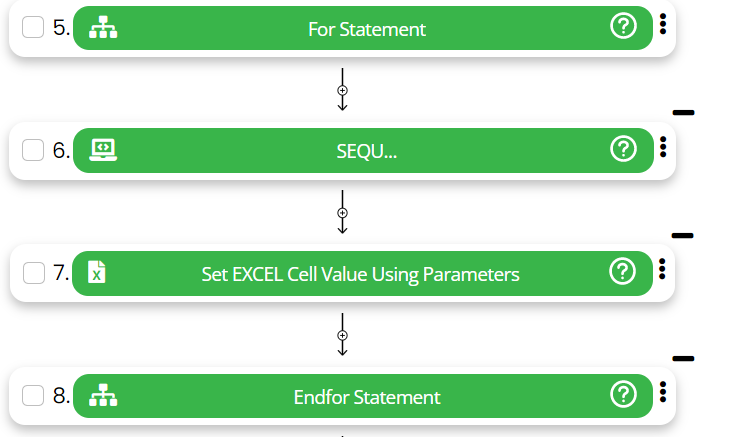Screen dimensions: 732x437
Task: Open help for Endfor Statement step
Action: (x=623, y=394)
